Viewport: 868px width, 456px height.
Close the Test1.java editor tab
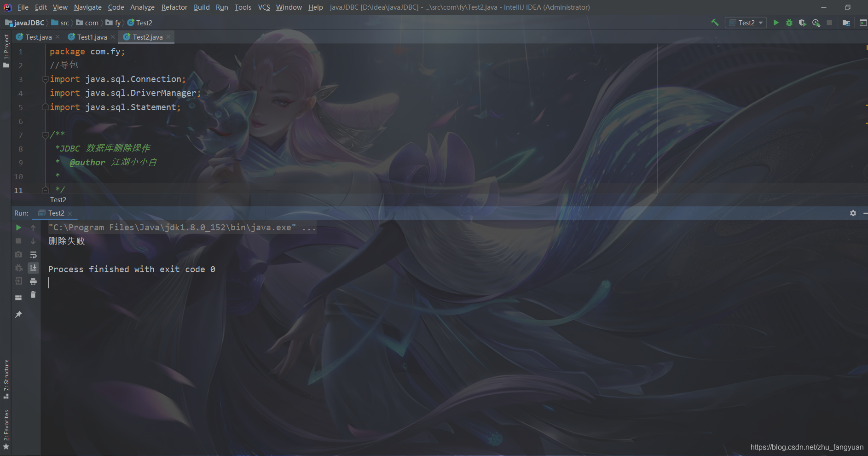[113, 37]
